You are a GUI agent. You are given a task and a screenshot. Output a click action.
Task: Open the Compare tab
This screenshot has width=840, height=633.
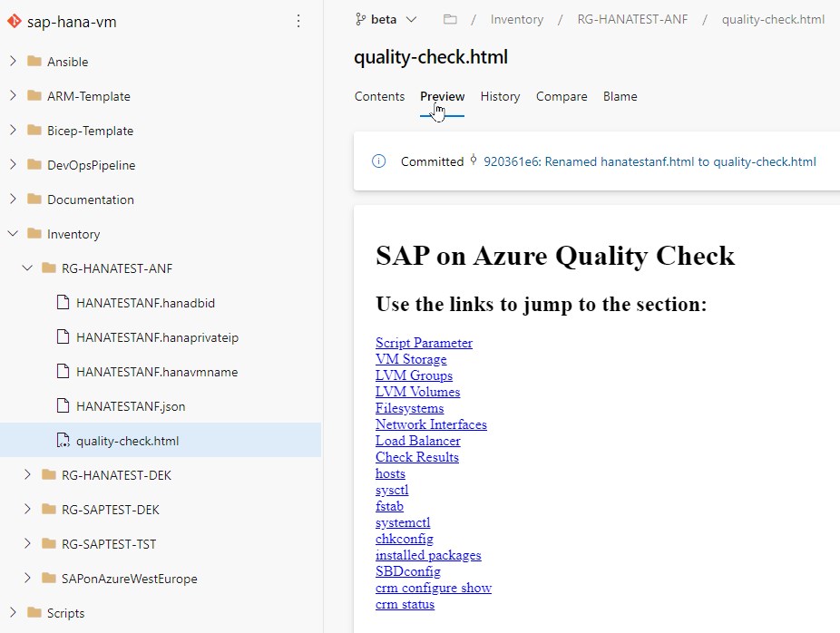tap(562, 96)
